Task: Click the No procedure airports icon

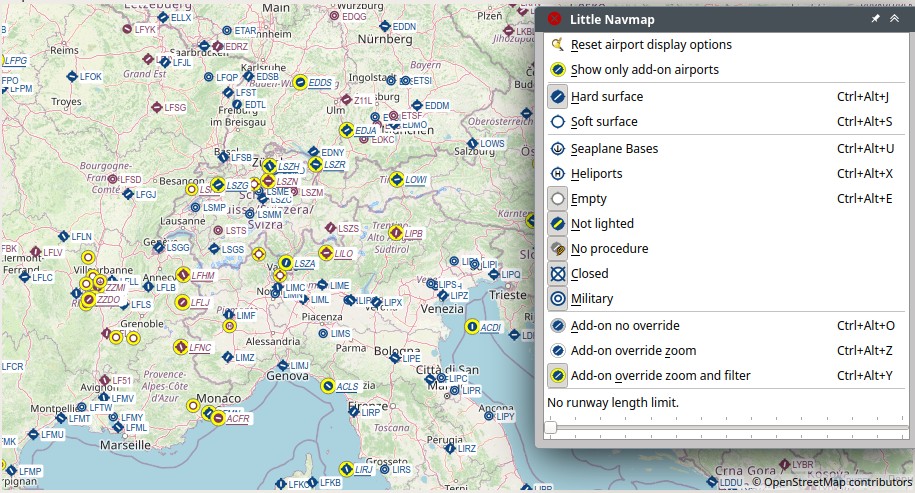Action: (x=558, y=249)
